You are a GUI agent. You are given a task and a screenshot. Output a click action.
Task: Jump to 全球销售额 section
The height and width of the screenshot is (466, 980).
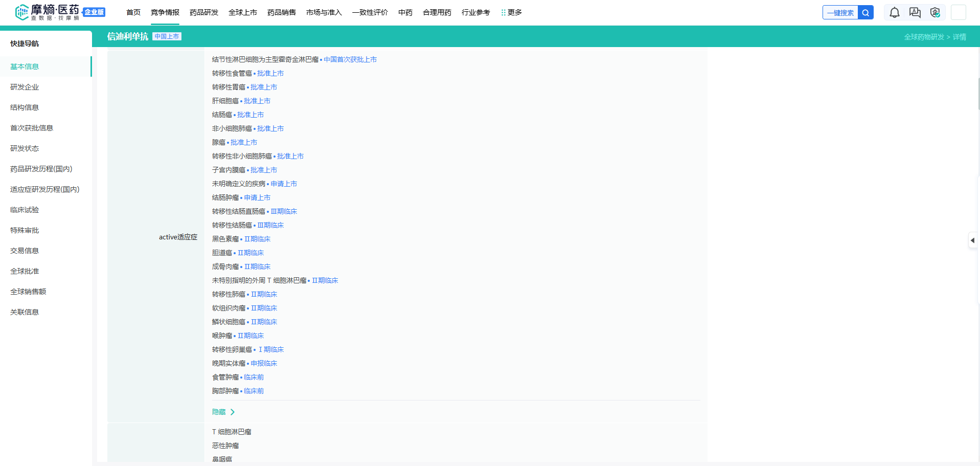[x=28, y=292]
